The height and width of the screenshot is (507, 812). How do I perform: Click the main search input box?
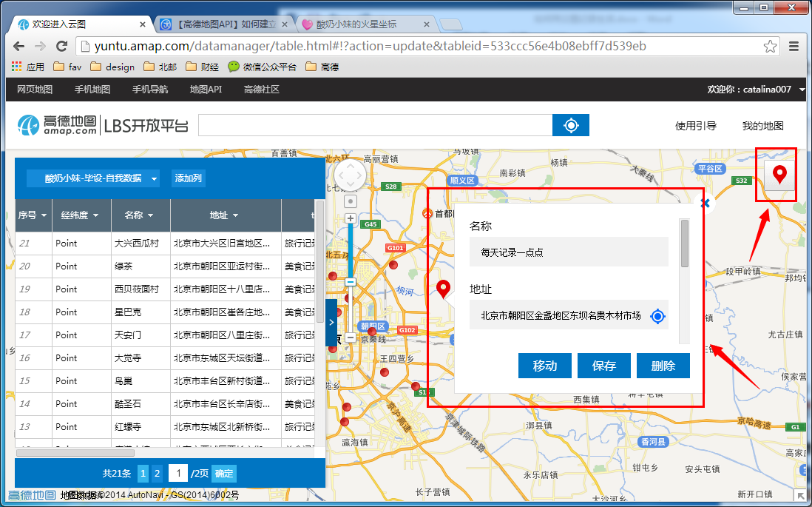(376, 125)
